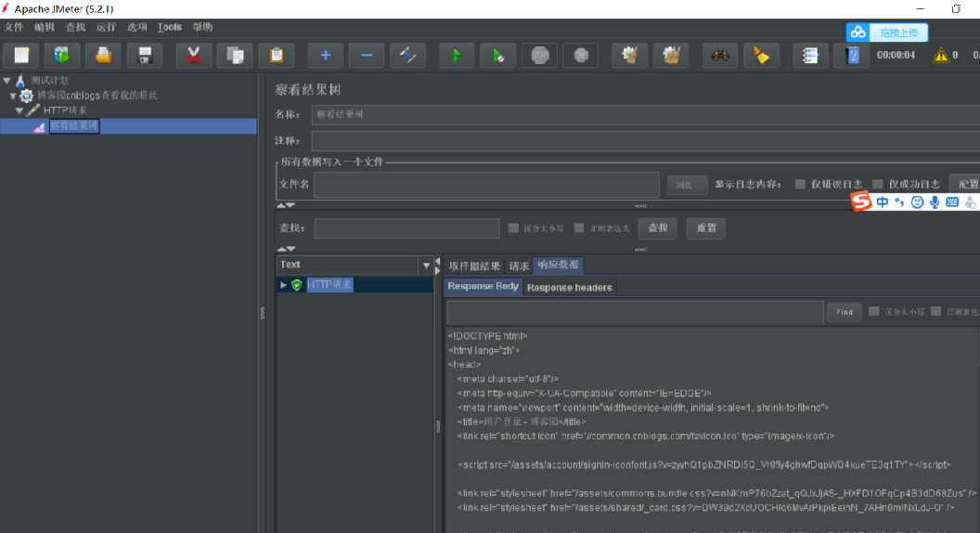Click the Help question mark icon
The height and width of the screenshot is (533, 980).
click(x=852, y=55)
